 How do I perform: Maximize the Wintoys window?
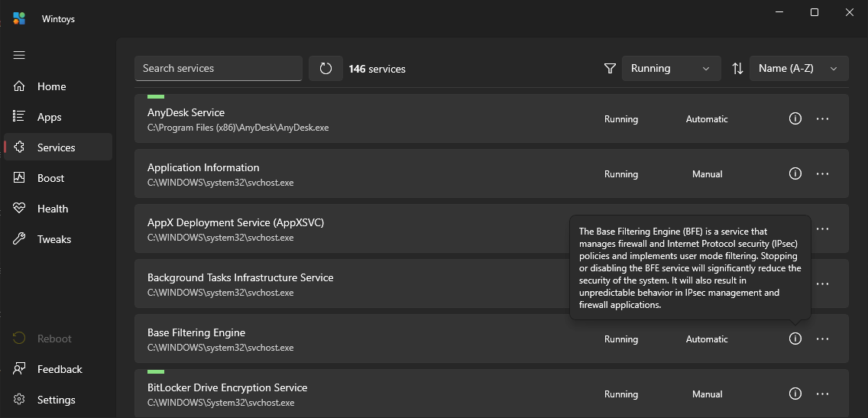[x=815, y=12]
